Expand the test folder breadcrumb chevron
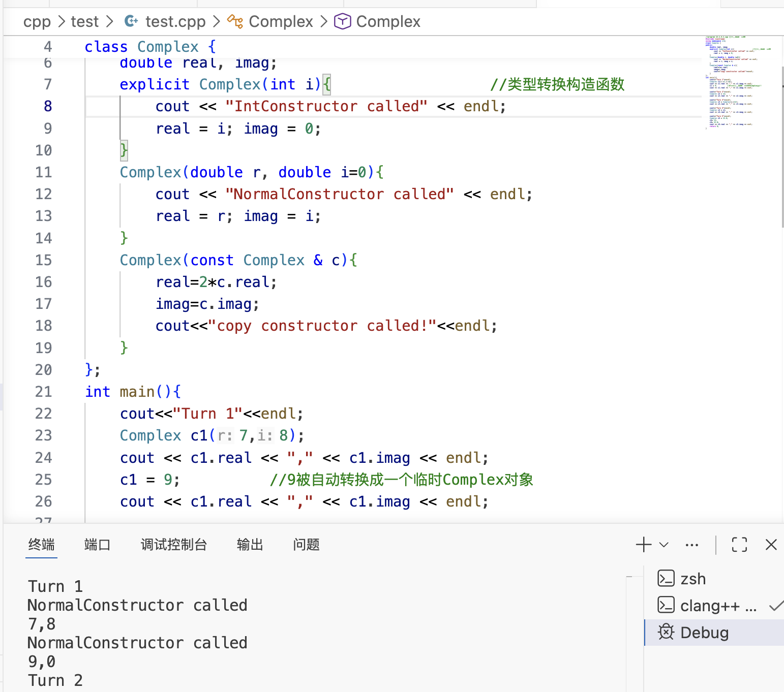Screen dimensions: 784x692 point(109,21)
